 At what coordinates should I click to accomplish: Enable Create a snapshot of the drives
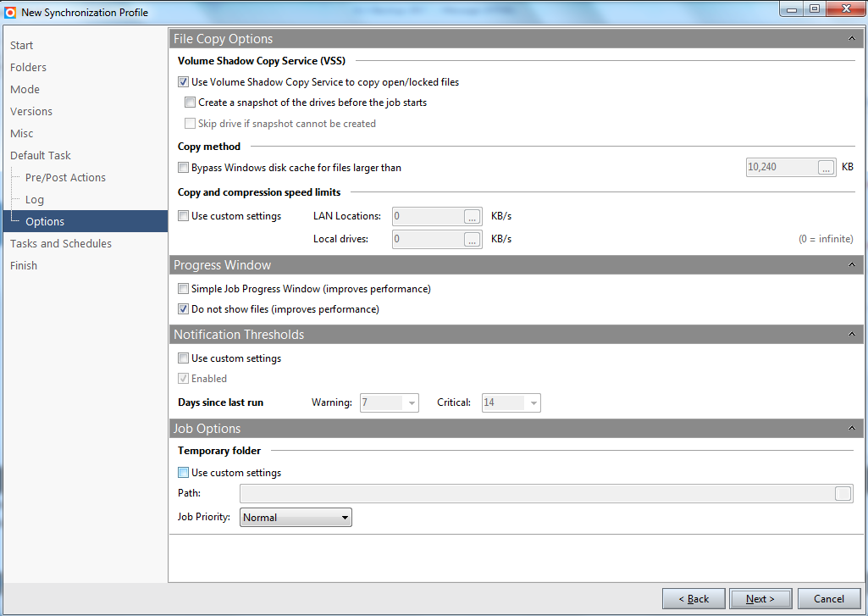pos(190,103)
